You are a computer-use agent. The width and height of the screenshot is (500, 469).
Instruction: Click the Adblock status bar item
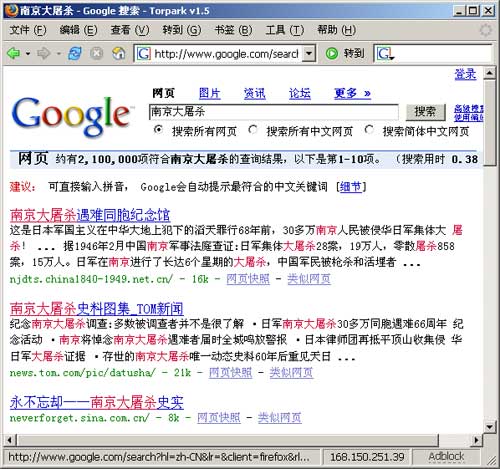point(446,456)
